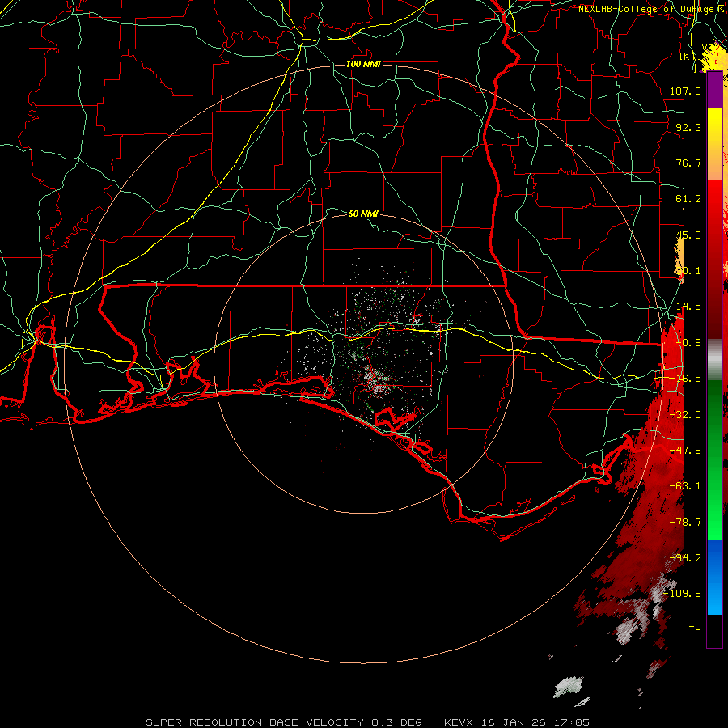Click the 76.7 value on velocity scale
Image resolution: width=728 pixels, height=728 pixels.
coord(688,163)
